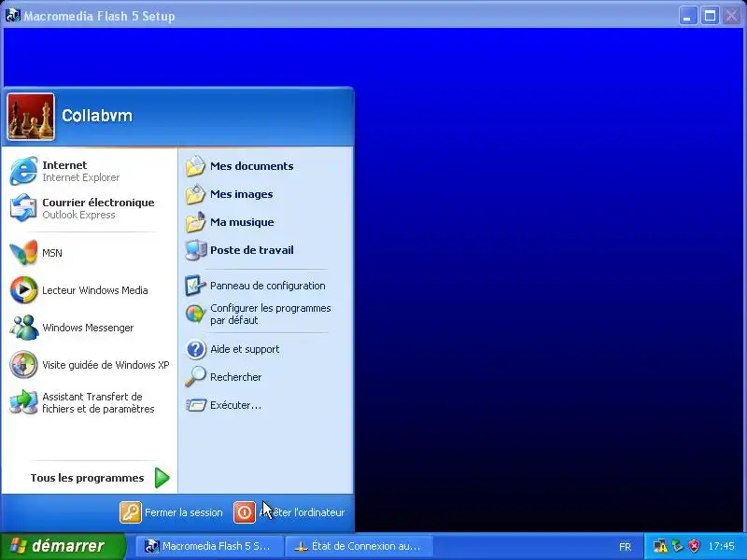This screenshot has height=560, width=747.
Task: Open the Windows Media Player icon
Action: pos(24,290)
